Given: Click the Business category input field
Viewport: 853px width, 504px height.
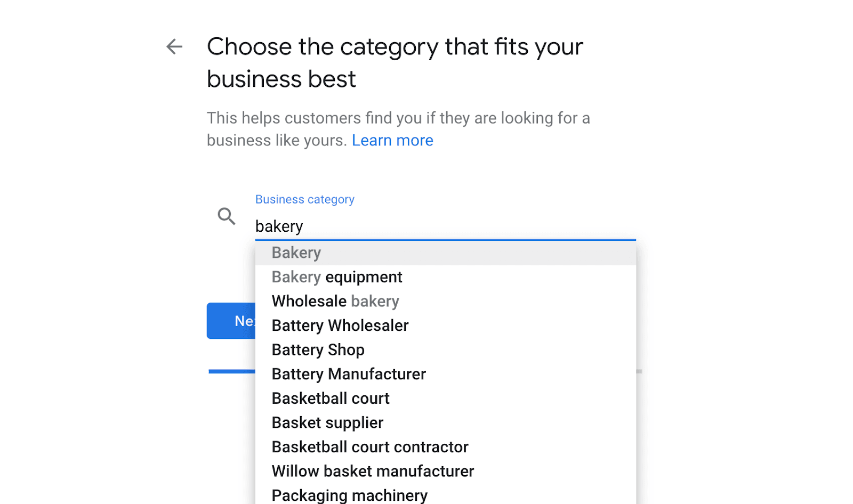Looking at the screenshot, I should tap(445, 226).
